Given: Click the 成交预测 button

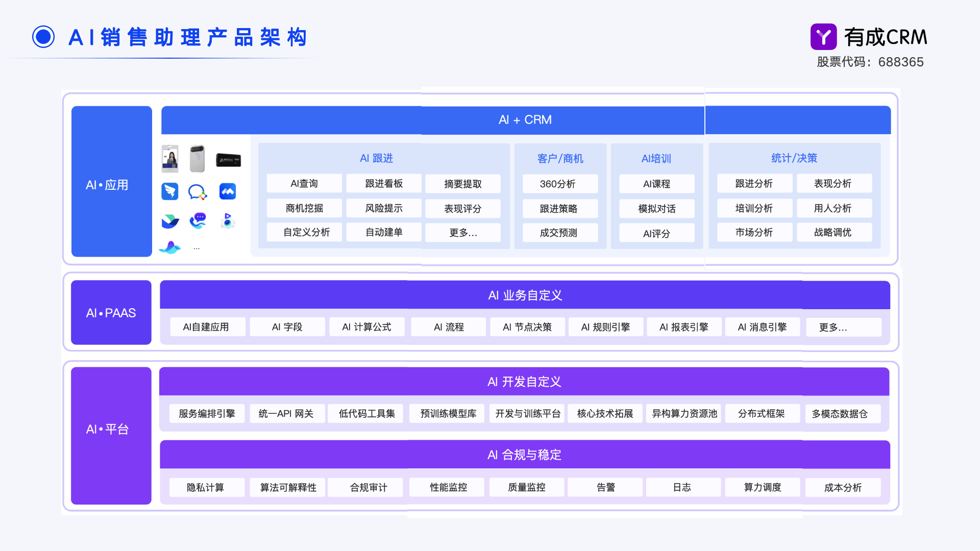Looking at the screenshot, I should point(560,233).
